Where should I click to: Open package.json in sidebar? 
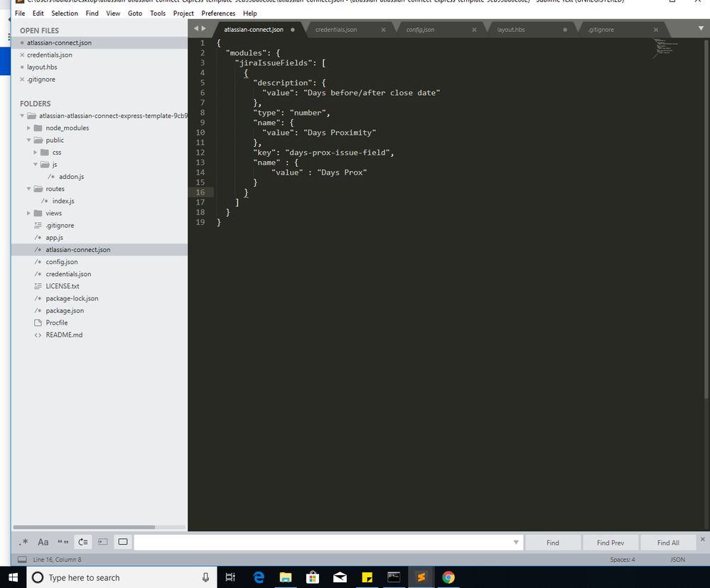64,311
